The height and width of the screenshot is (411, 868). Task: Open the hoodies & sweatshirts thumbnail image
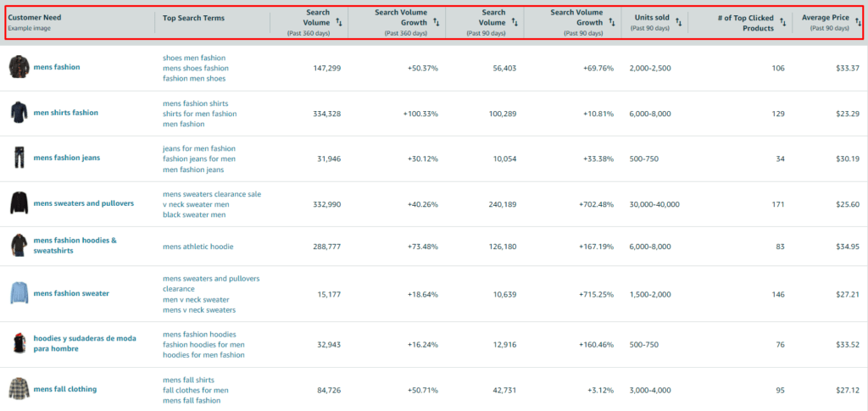[18, 245]
